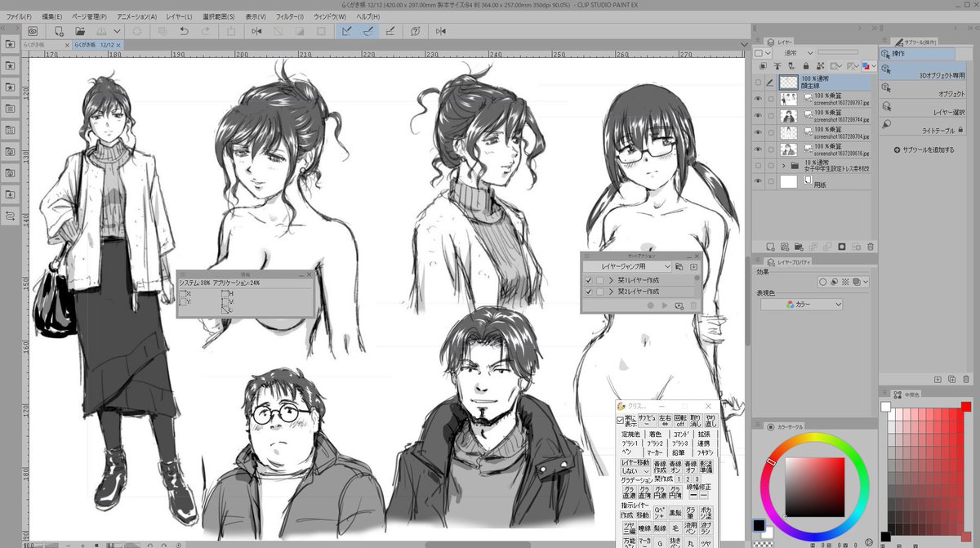This screenshot has height=548, width=980.
Task: Open the save dropdown arrow in toolbar
Action: (x=118, y=31)
